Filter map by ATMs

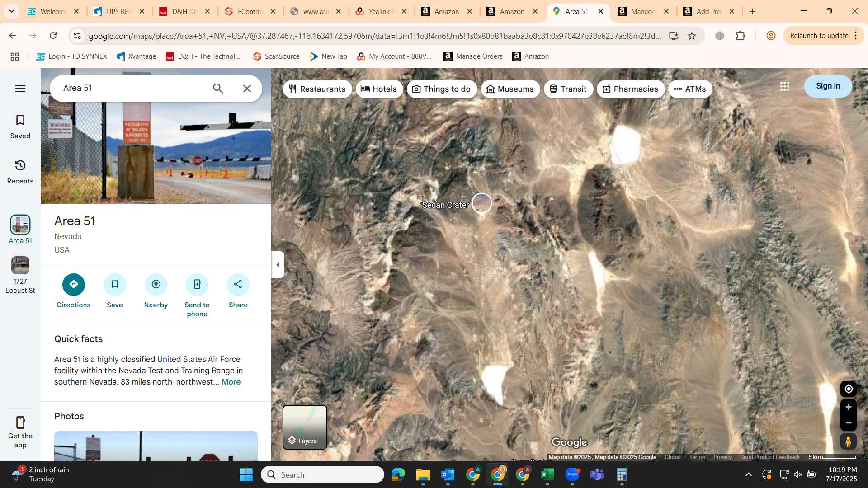point(690,89)
